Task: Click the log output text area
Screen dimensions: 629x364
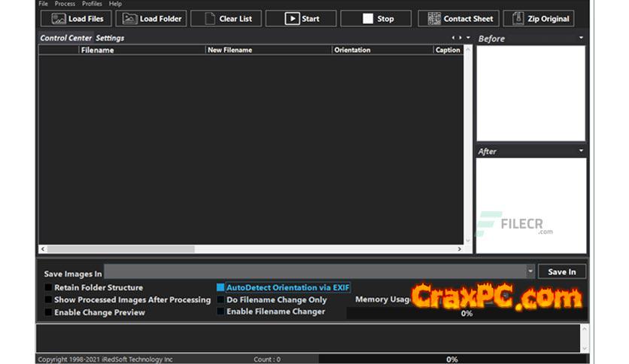Action: 308,338
